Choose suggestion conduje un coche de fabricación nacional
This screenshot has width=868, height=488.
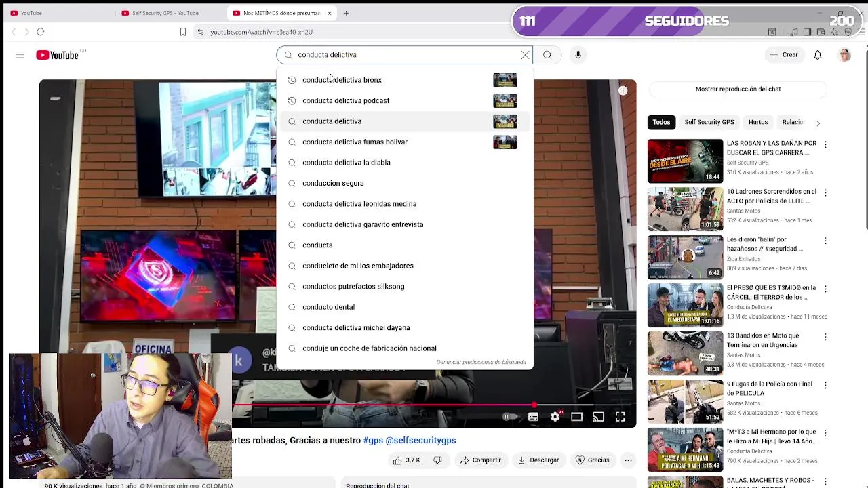405,348
